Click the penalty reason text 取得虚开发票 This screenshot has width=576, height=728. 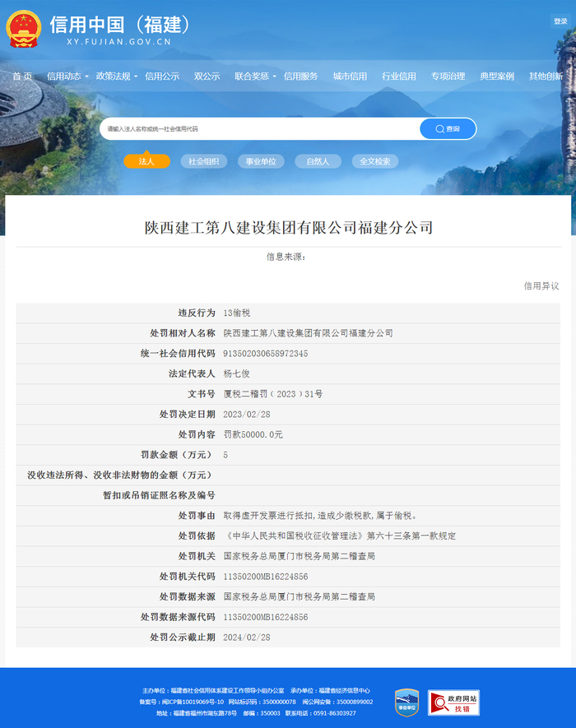pyautogui.click(x=321, y=515)
